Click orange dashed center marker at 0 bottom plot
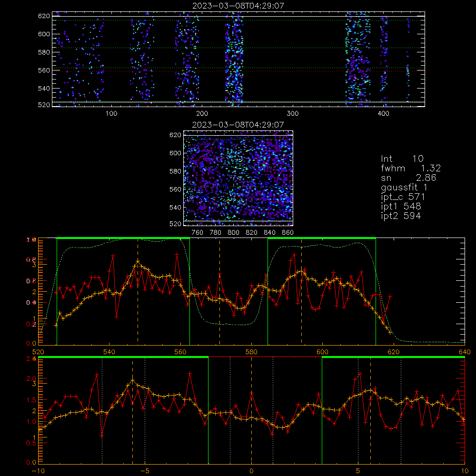This screenshot has width=476, height=476. [251, 410]
